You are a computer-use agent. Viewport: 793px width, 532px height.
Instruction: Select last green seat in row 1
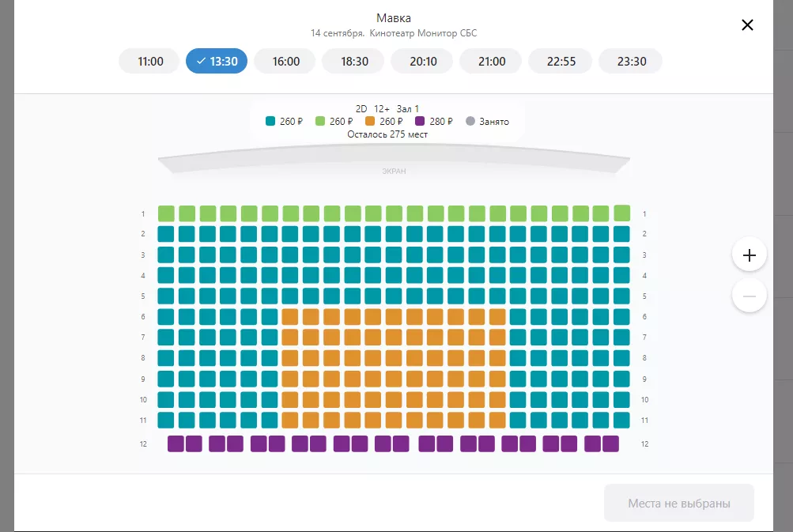(x=622, y=213)
